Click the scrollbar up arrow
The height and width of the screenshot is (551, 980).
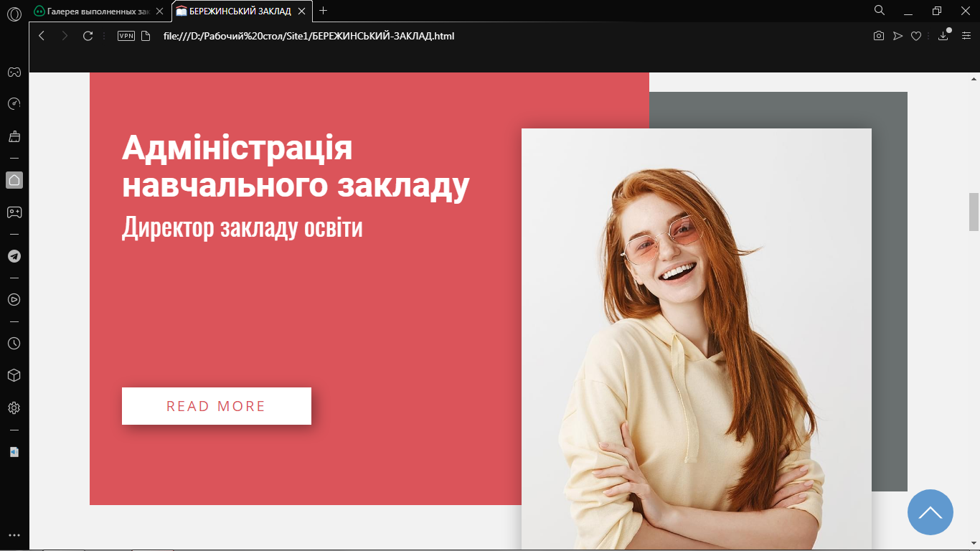(974, 78)
